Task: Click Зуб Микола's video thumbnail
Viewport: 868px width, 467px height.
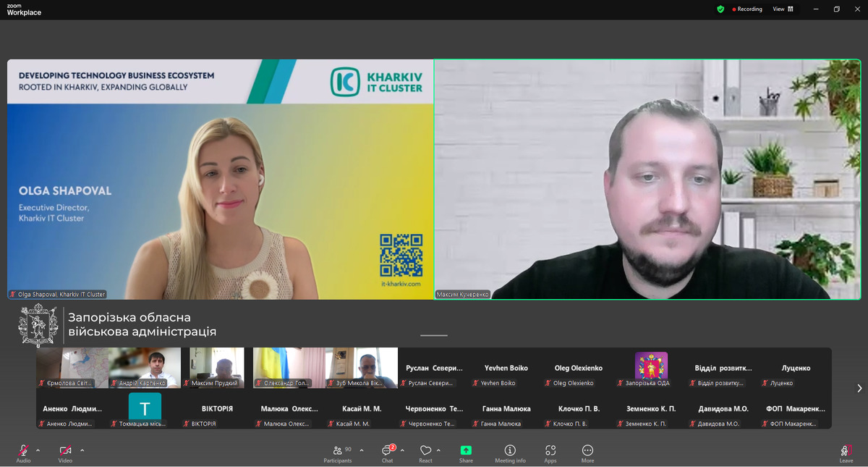Action: pyautogui.click(x=362, y=368)
